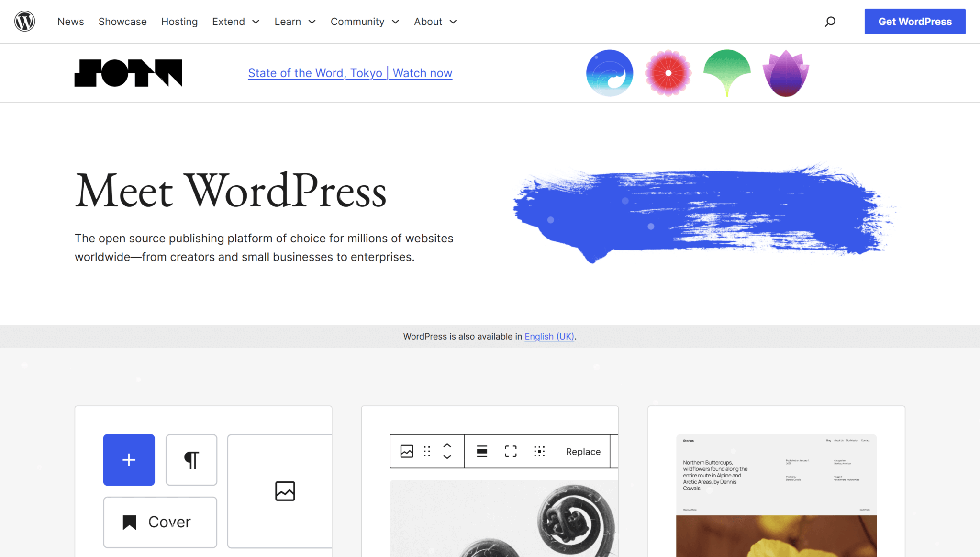Click the spiral fern photo
This screenshot has width=980, height=557.
(504, 519)
